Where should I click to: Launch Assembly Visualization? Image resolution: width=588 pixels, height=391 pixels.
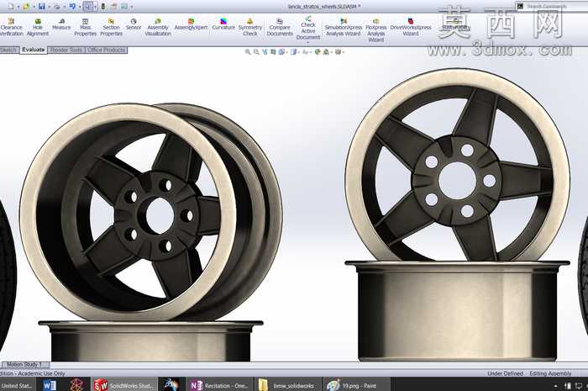click(158, 27)
